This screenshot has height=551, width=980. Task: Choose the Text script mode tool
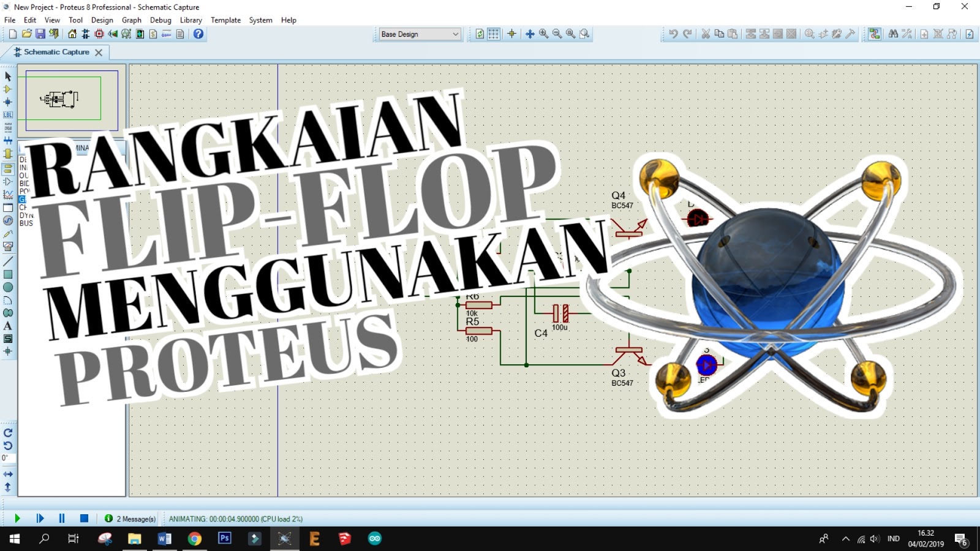point(8,128)
